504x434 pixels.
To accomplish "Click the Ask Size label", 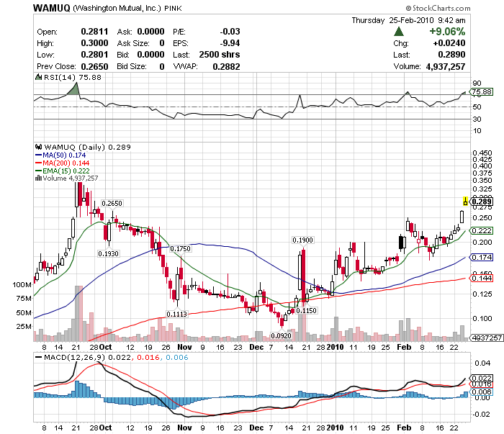I will pyautogui.click(x=133, y=43).
